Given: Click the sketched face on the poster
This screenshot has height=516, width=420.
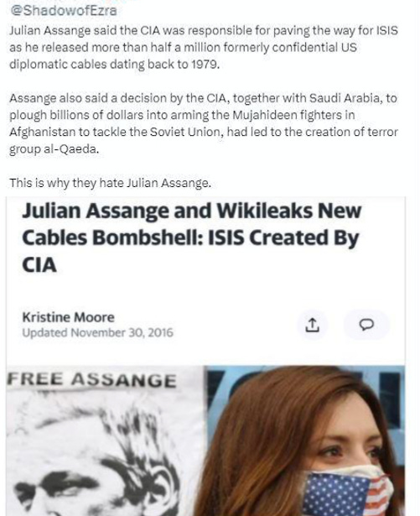Looking at the screenshot, I should pos(99,461).
